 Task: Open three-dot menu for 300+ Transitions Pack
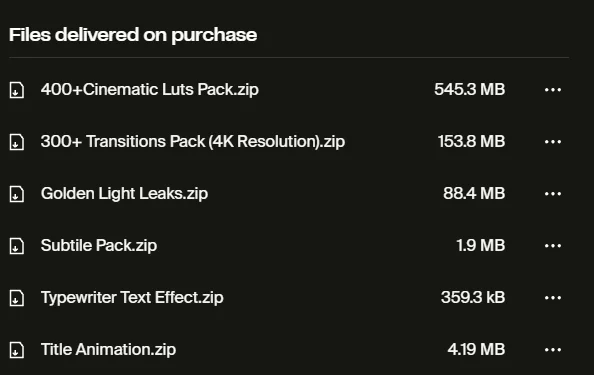pyautogui.click(x=553, y=142)
